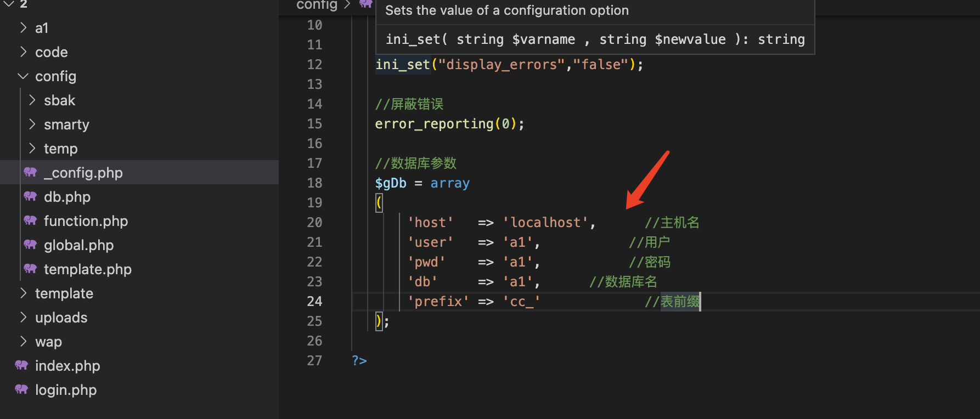Click PHP icon of index.php
Image resolution: width=980 pixels, height=419 pixels.
click(21, 365)
